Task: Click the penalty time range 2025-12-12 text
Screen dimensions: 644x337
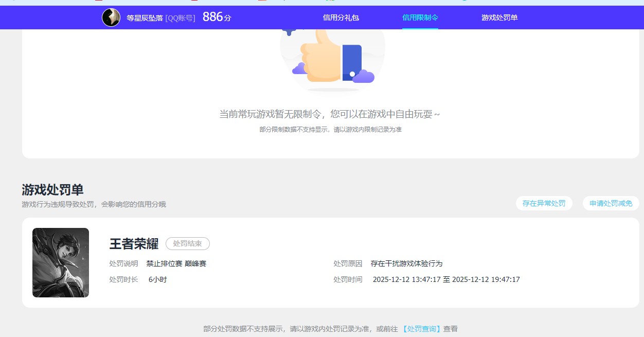Action: 446,279
